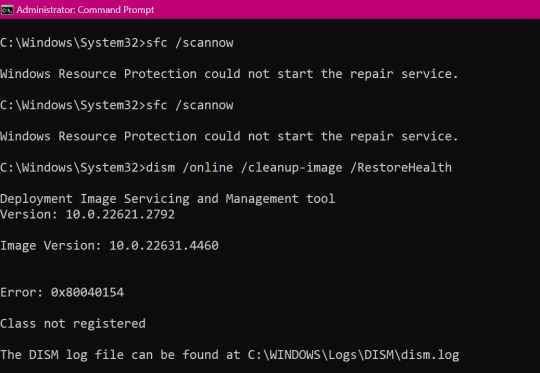
Task: Click the error code 0x80040154 value
Action: (x=87, y=292)
